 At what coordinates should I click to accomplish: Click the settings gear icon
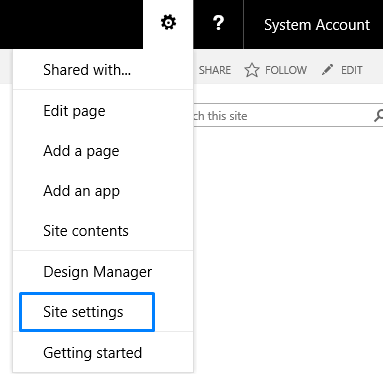[168, 23]
